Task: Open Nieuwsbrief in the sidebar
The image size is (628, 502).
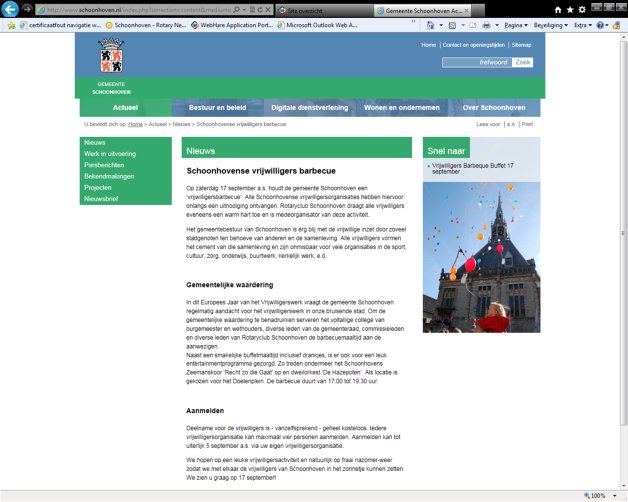Action: coord(101,199)
